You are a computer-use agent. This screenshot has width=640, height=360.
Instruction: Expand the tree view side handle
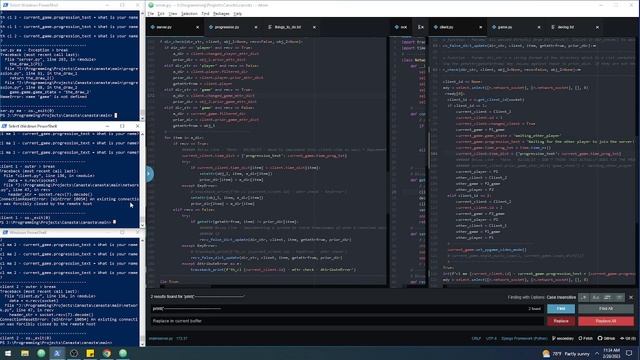point(149,174)
